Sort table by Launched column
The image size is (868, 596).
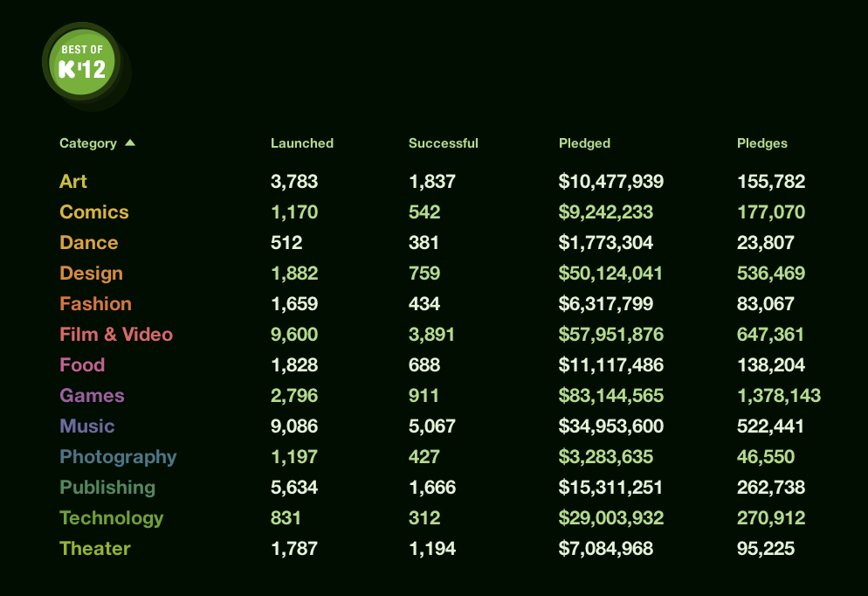coord(301,143)
